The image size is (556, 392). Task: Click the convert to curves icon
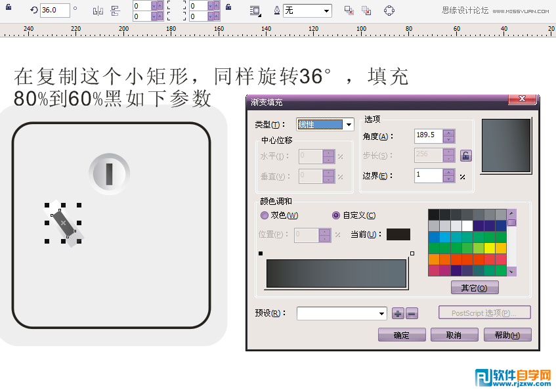[389, 11]
